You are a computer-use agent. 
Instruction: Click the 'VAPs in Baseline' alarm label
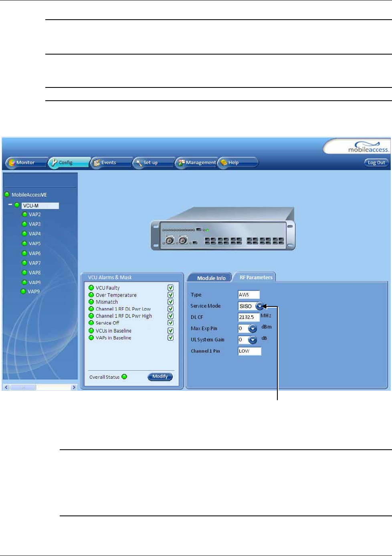113,338
